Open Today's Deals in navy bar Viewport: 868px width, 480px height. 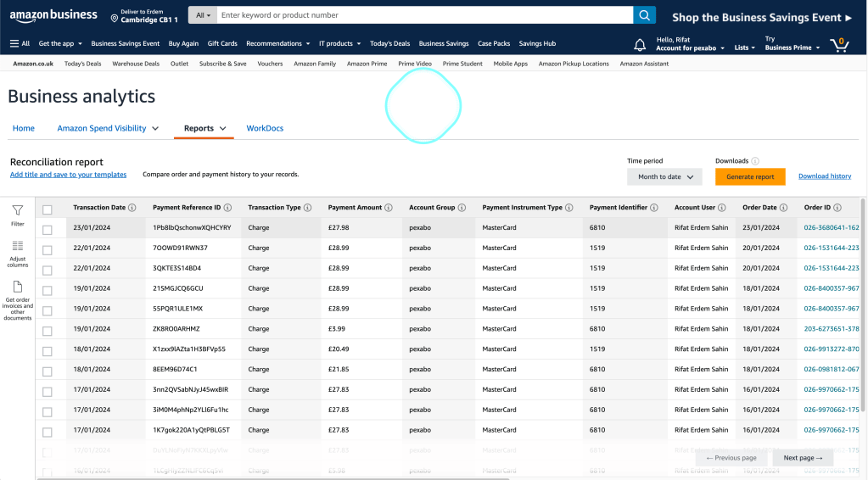389,43
